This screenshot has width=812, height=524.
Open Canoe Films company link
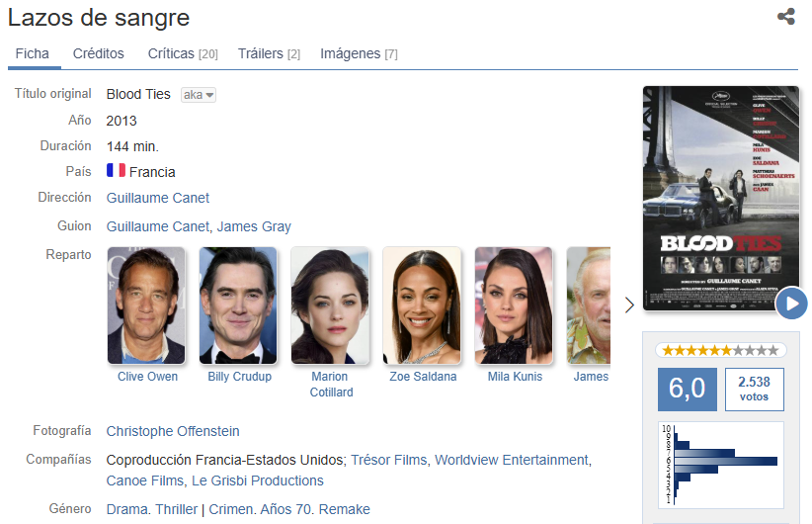[x=144, y=480]
